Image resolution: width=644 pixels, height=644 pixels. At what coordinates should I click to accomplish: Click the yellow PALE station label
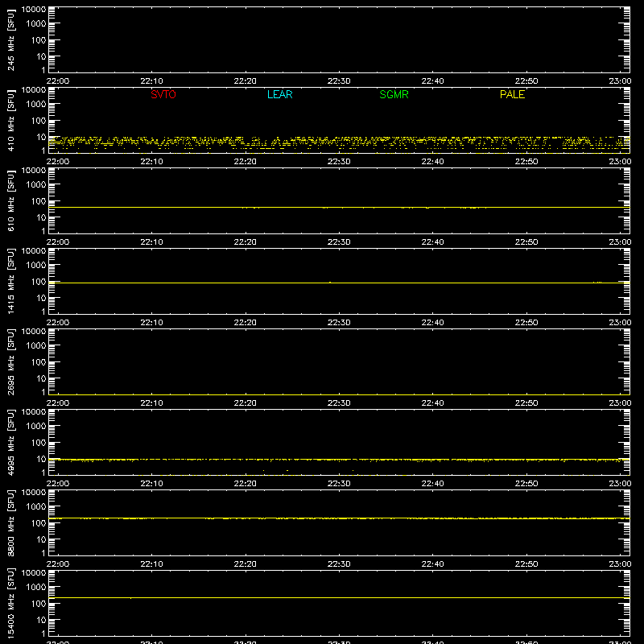512,94
